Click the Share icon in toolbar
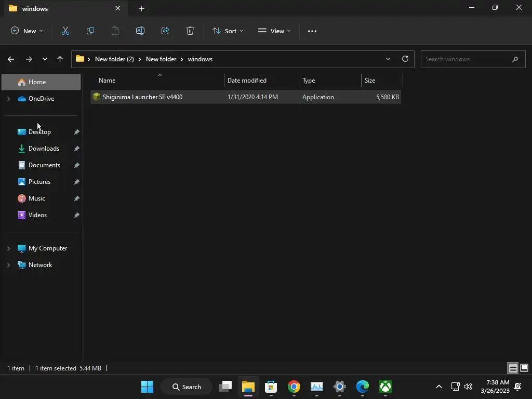This screenshot has width=532, height=399. 165,31
